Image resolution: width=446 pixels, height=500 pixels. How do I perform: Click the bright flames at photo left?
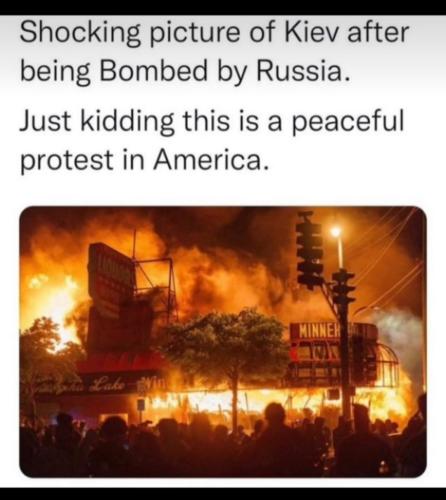coord(53,300)
